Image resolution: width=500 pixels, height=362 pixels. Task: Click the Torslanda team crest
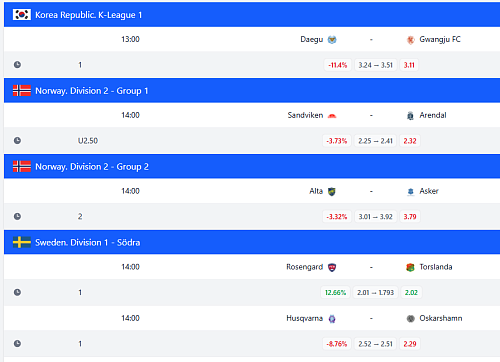pos(410,267)
